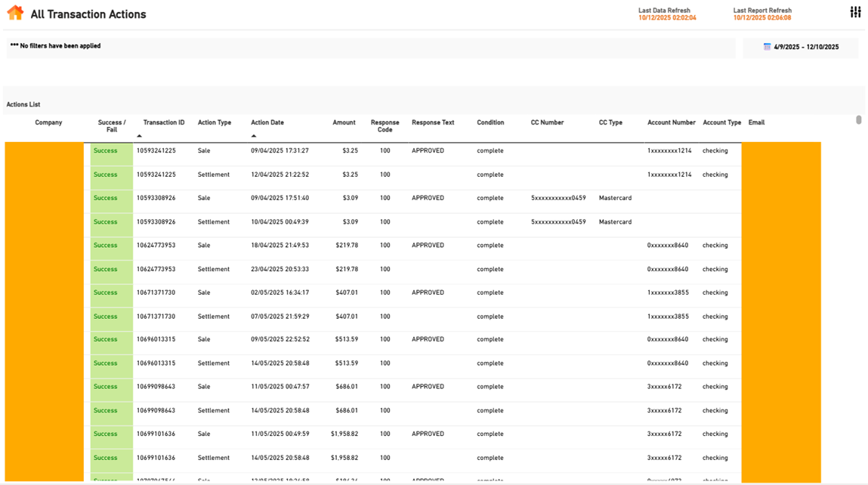Select Action Date 23/04/2025 20:53:33

(280, 269)
